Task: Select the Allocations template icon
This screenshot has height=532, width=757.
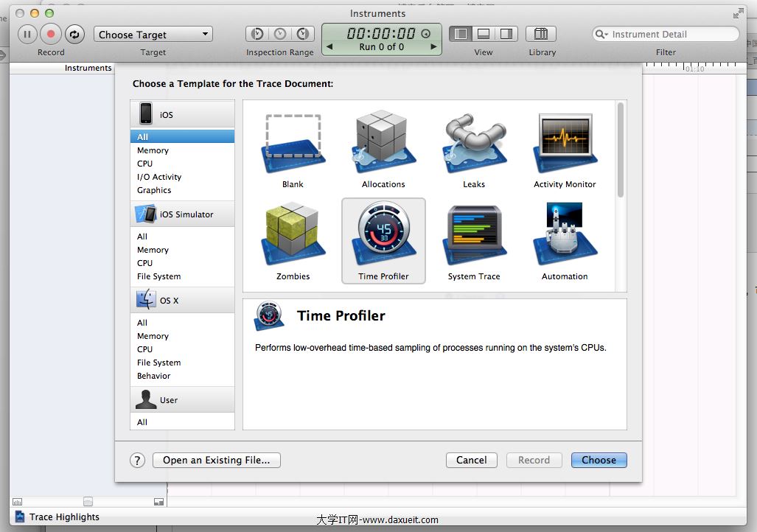Action: pyautogui.click(x=383, y=144)
